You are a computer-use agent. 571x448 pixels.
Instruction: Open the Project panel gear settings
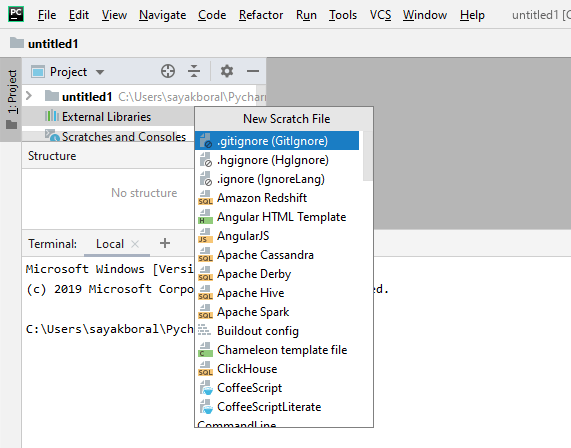(x=227, y=71)
